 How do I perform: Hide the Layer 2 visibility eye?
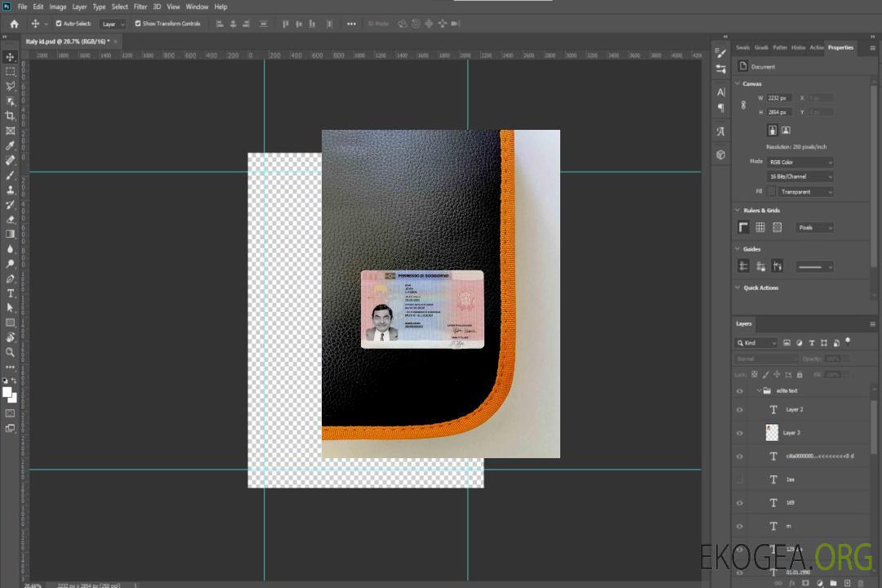pos(740,410)
